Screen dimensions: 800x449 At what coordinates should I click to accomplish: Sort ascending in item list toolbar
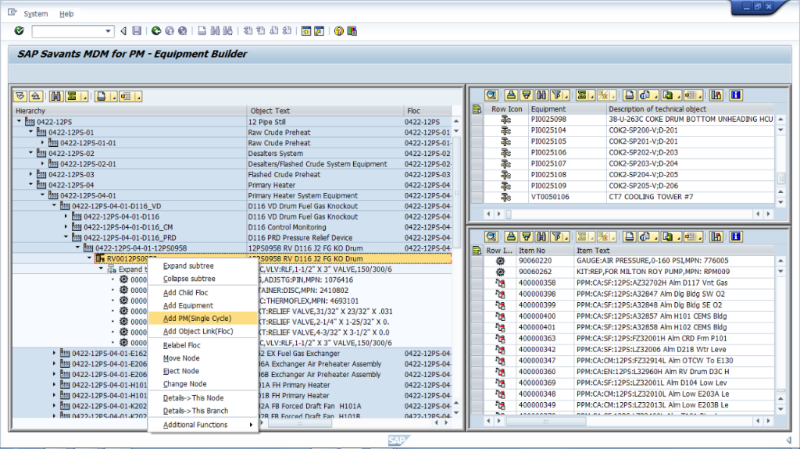(511, 236)
